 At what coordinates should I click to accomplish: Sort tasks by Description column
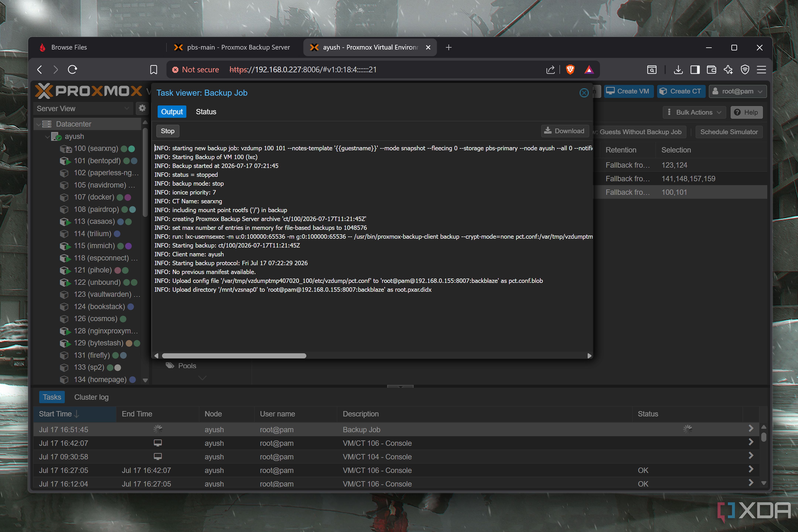click(485, 414)
